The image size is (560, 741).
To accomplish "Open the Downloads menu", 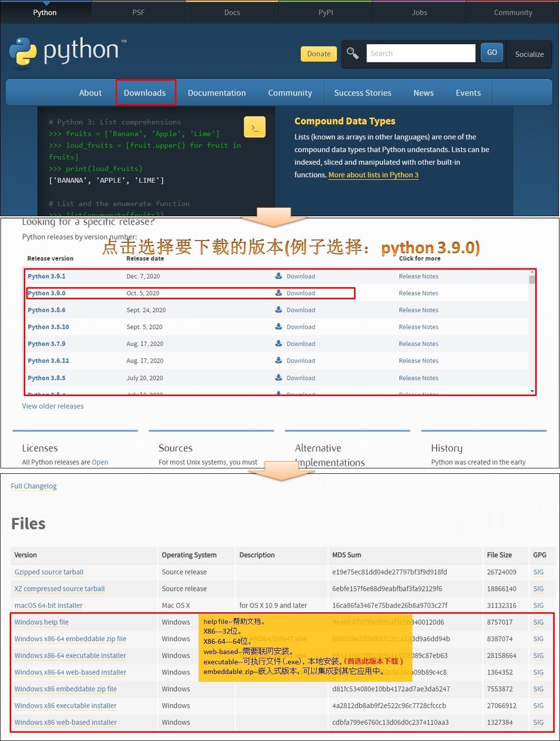I will point(145,93).
